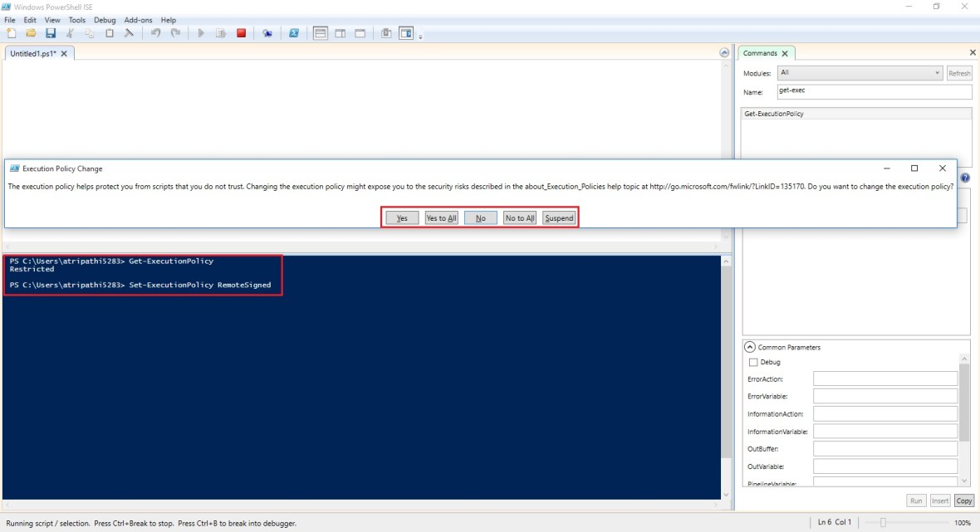Image resolution: width=980 pixels, height=532 pixels.
Task: Open the Modules dropdown
Action: pos(860,73)
